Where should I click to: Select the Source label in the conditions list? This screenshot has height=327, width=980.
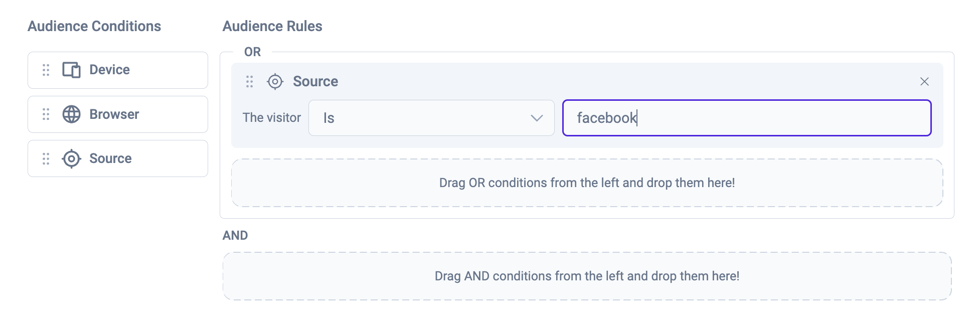point(110,158)
